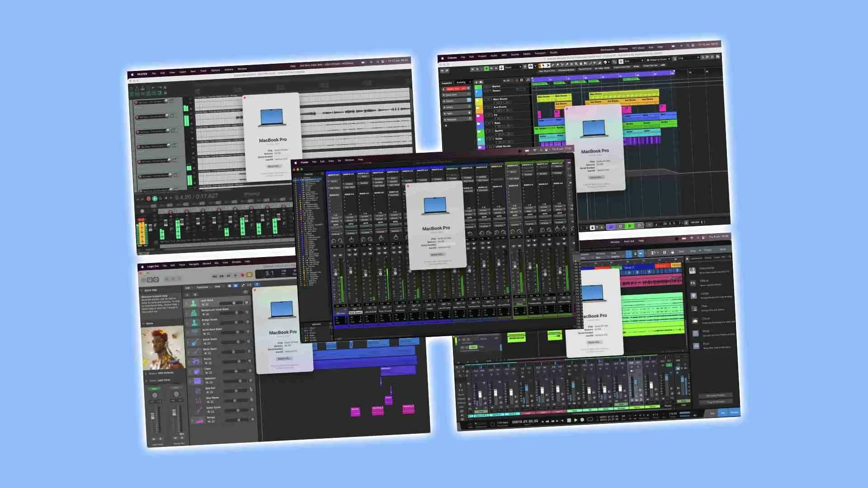This screenshot has height=488, width=868.
Task: Click the green play button in Cubase transport
Action: point(630,225)
